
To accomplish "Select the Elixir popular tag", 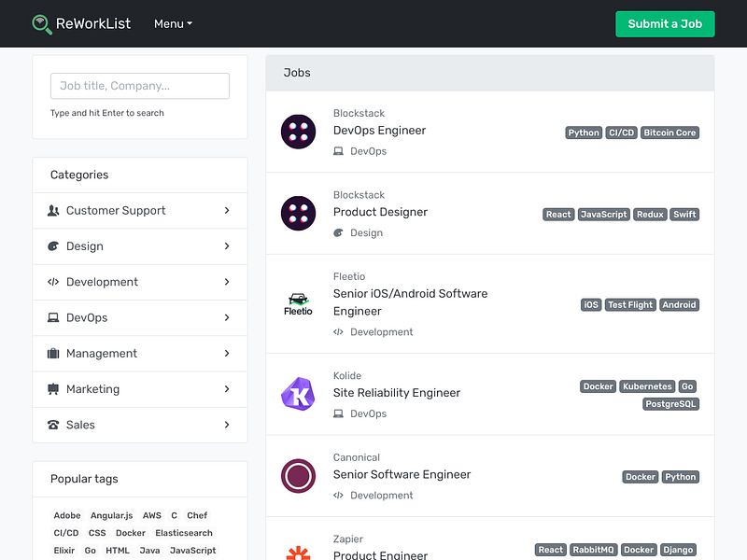I will [64, 551].
